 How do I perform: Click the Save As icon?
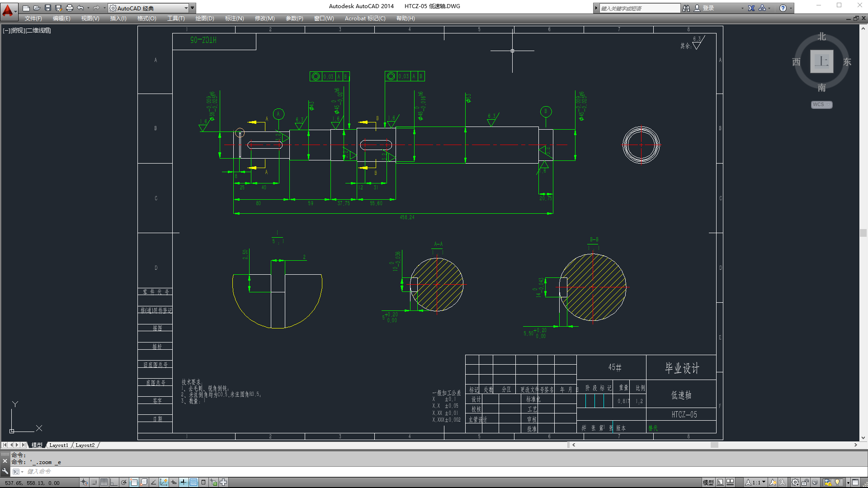click(58, 8)
